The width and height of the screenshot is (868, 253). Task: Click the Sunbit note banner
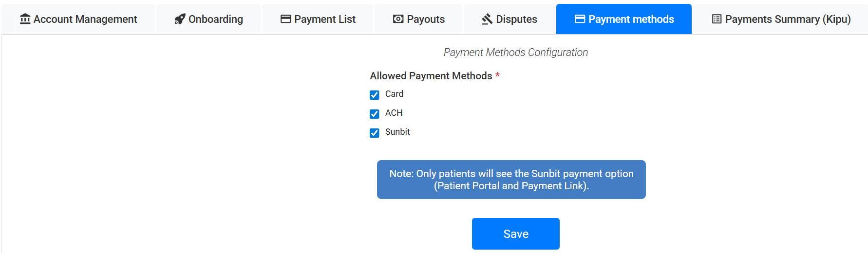click(511, 180)
